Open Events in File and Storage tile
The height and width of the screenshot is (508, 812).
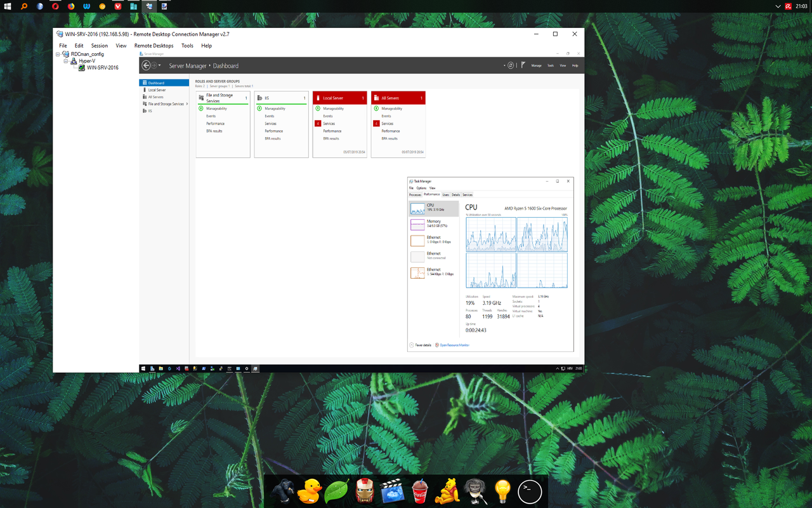pos(211,116)
